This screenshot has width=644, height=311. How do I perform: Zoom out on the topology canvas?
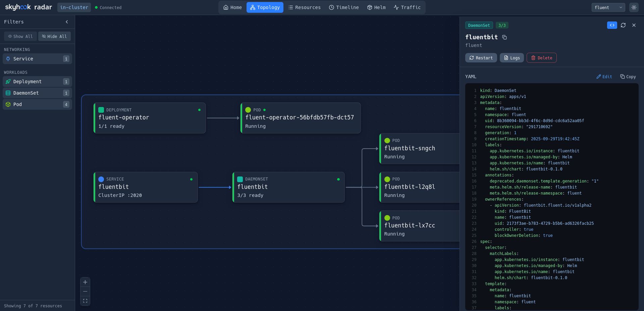85,292
